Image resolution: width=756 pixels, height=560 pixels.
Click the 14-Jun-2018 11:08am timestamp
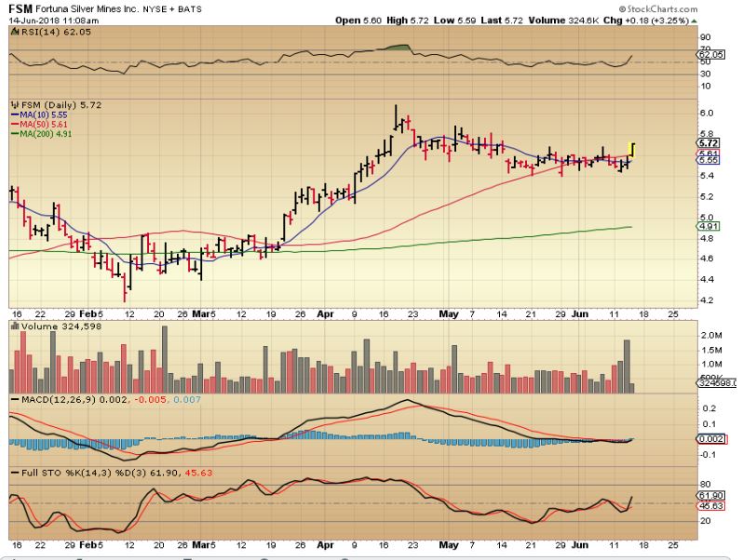pos(53,20)
